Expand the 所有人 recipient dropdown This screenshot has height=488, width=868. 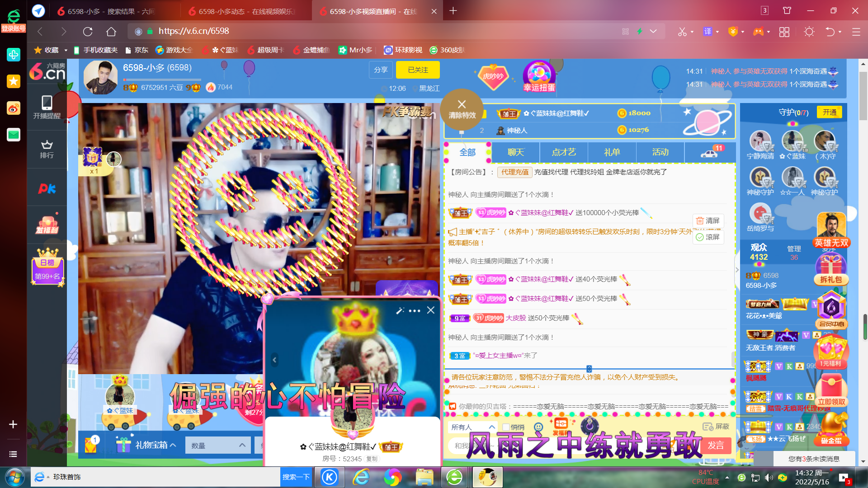(473, 427)
